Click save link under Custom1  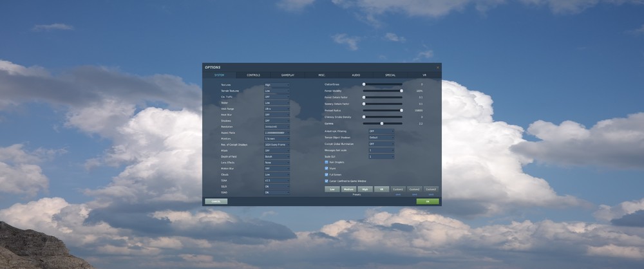pos(398,194)
